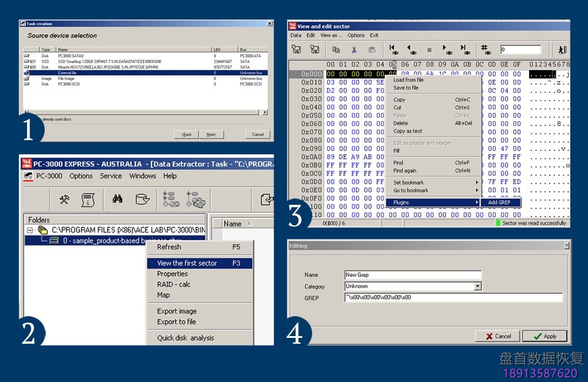Viewport: 588px width, 382px height.
Task: Click Cancel in the Editing dialog
Action: point(498,336)
